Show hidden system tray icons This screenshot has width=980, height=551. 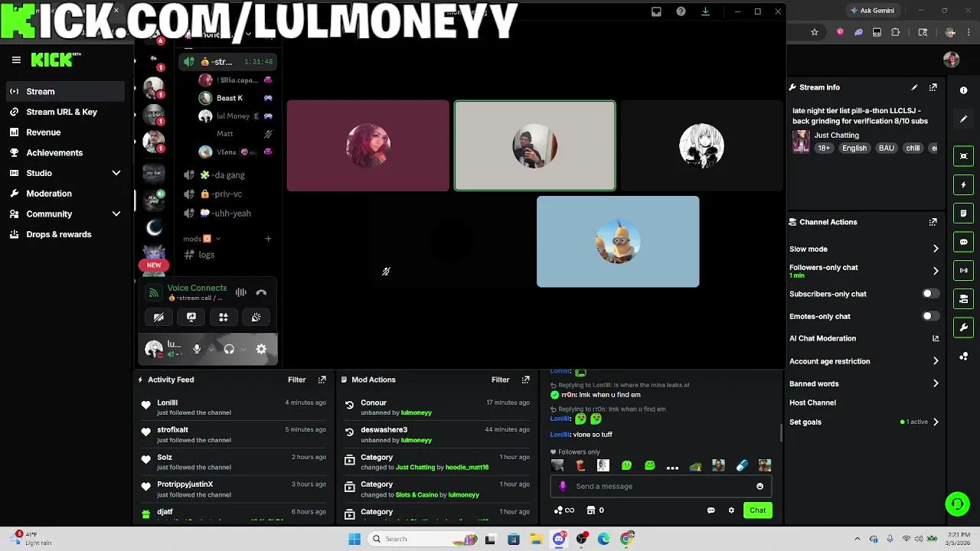coord(857,539)
